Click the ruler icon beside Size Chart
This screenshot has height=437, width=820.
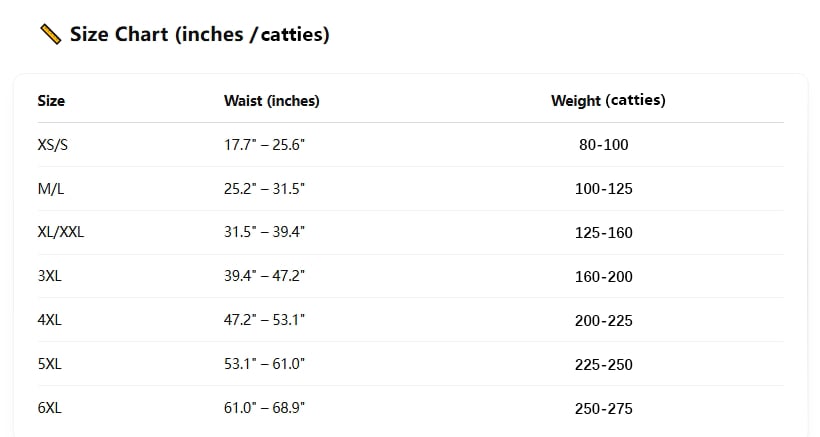pyautogui.click(x=51, y=34)
